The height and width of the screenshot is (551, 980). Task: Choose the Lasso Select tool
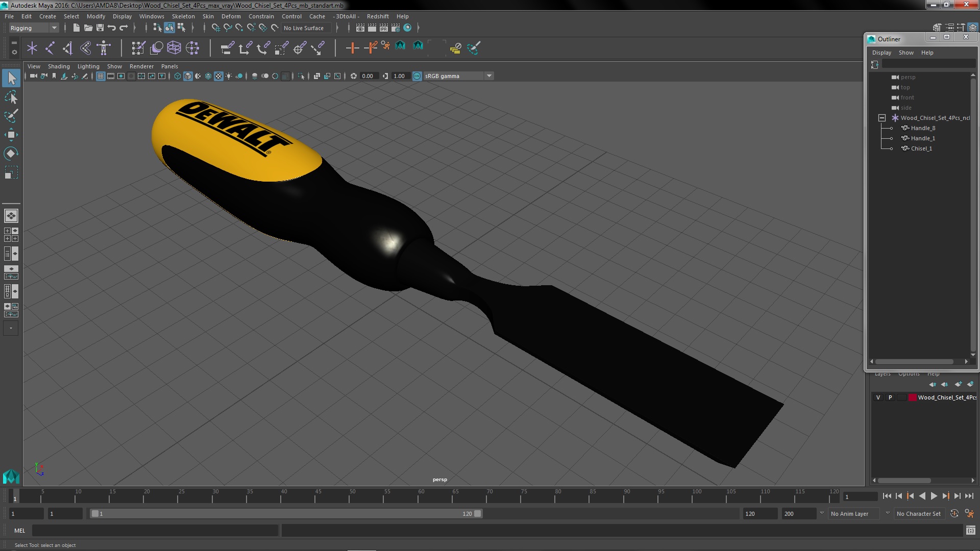pyautogui.click(x=11, y=97)
